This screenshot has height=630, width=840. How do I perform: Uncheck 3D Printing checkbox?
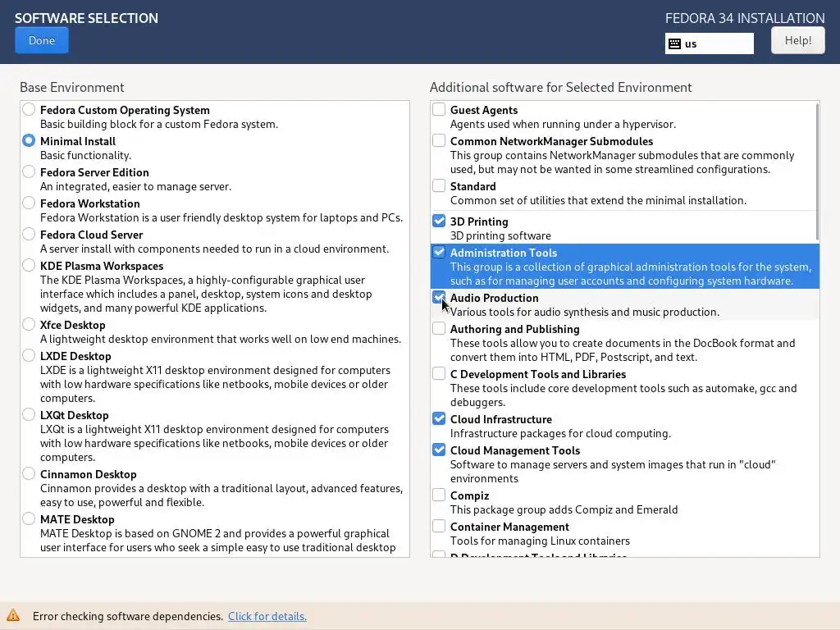click(439, 221)
